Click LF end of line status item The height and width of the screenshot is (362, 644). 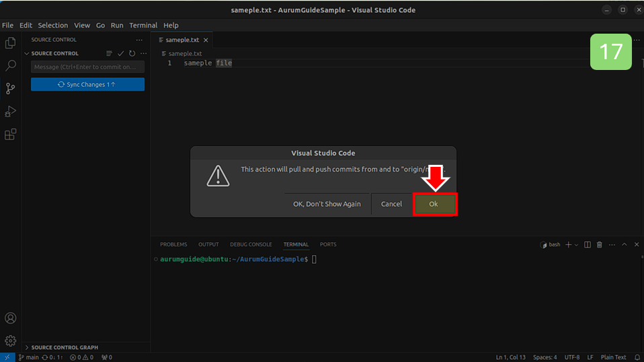pyautogui.click(x=590, y=357)
